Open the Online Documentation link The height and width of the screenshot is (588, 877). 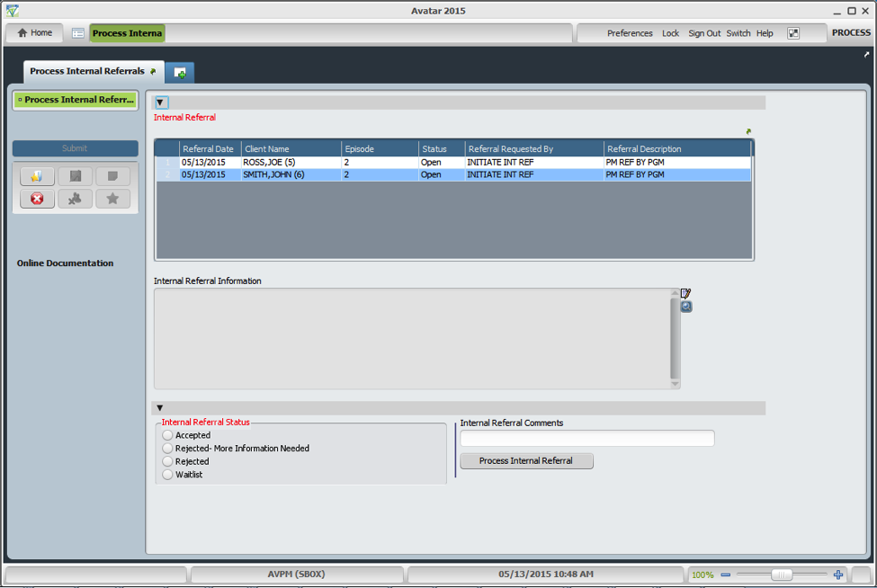point(67,263)
